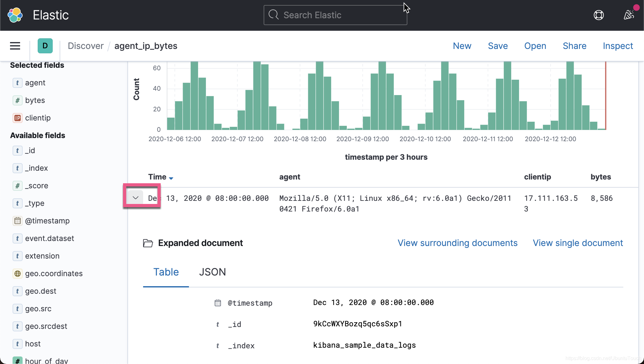This screenshot has width=644, height=364.
Task: Click the bytes number field icon
Action: pyautogui.click(x=18, y=100)
